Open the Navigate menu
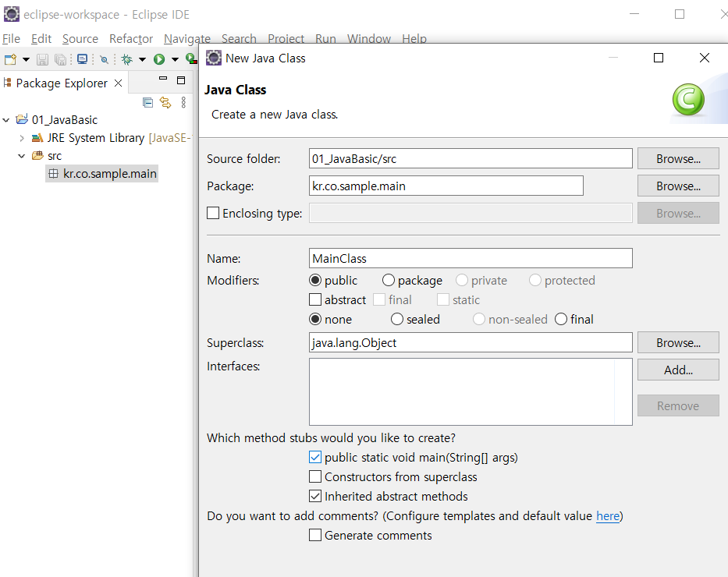Image resolution: width=728 pixels, height=577 pixels. [187, 38]
